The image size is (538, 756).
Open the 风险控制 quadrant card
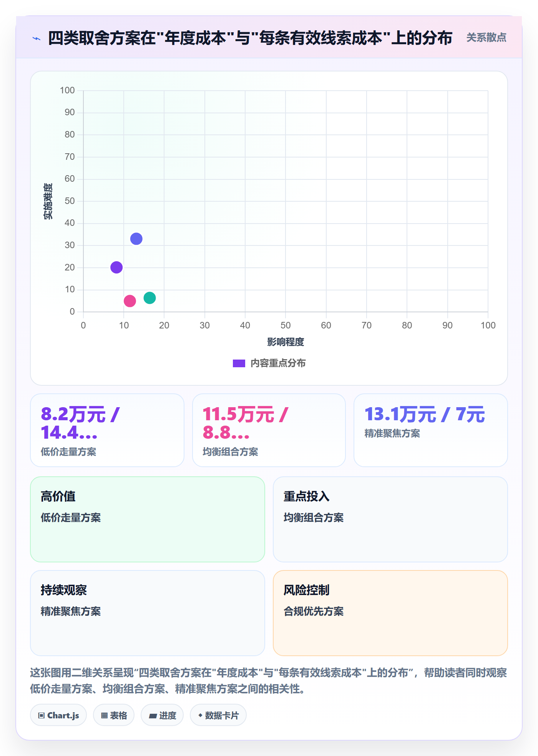pyautogui.click(x=390, y=613)
